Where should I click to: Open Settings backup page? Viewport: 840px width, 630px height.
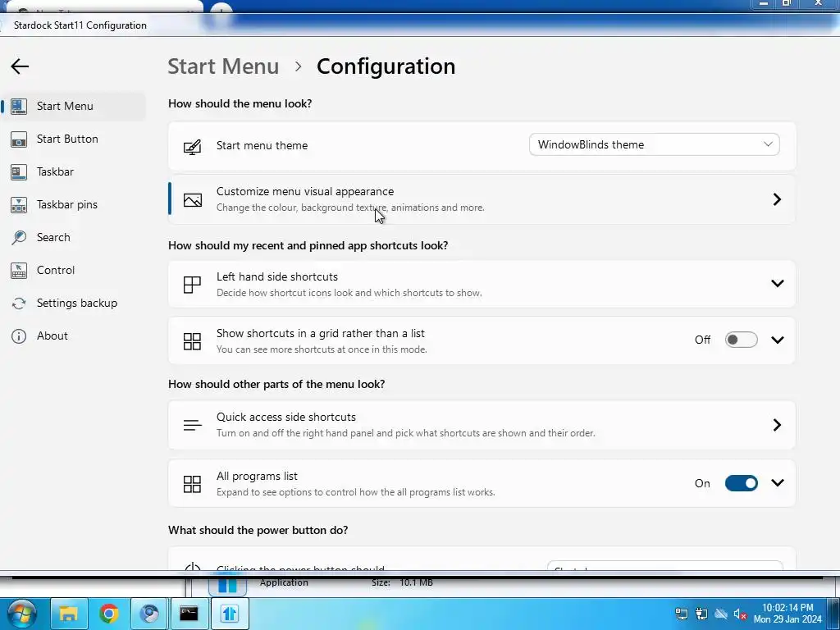tap(74, 304)
